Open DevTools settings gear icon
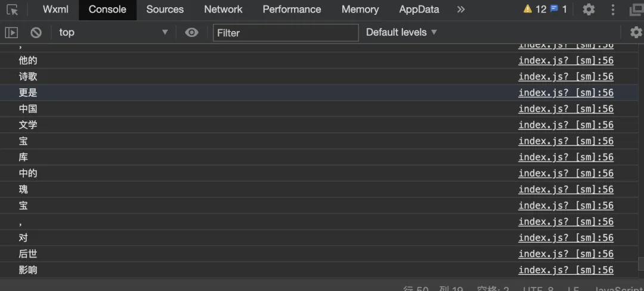Viewport: 644px width, 291px height. tap(589, 10)
